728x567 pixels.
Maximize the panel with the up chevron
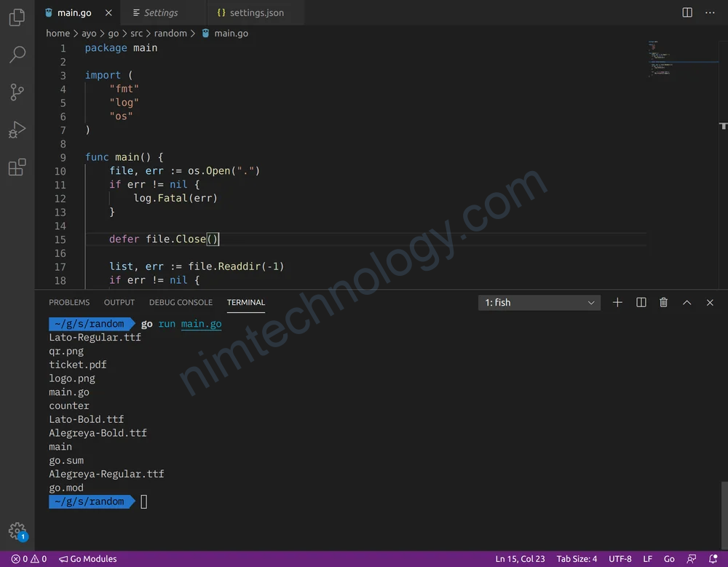point(687,302)
